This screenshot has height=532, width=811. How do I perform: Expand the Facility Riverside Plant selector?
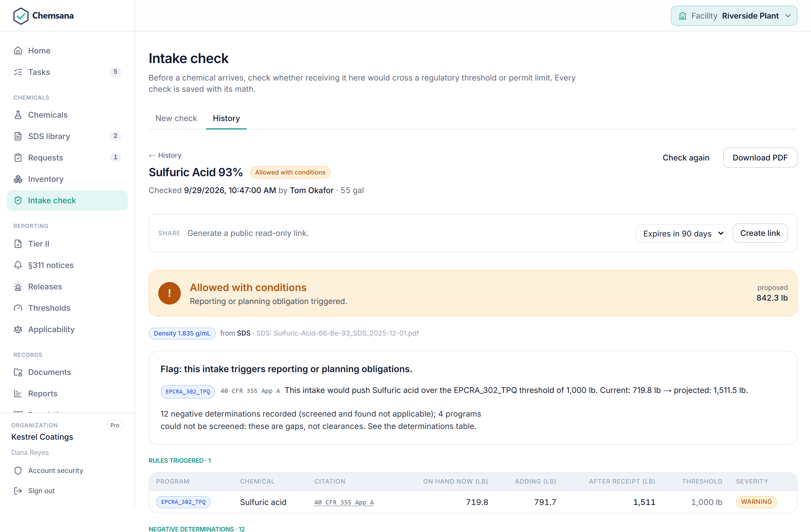point(734,16)
